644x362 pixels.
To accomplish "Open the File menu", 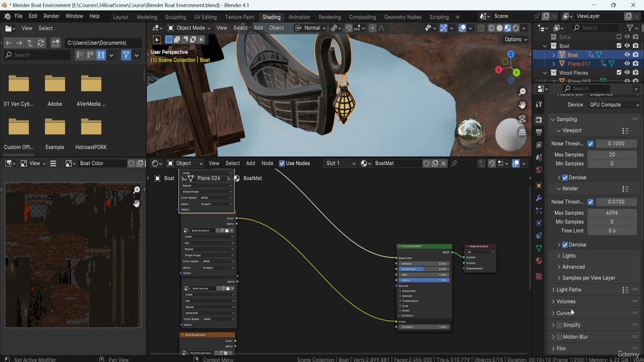I will [x=19, y=17].
